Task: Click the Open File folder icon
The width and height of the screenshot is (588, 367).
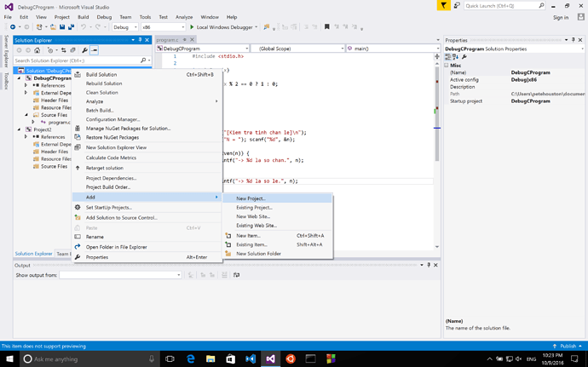Action: (53, 27)
